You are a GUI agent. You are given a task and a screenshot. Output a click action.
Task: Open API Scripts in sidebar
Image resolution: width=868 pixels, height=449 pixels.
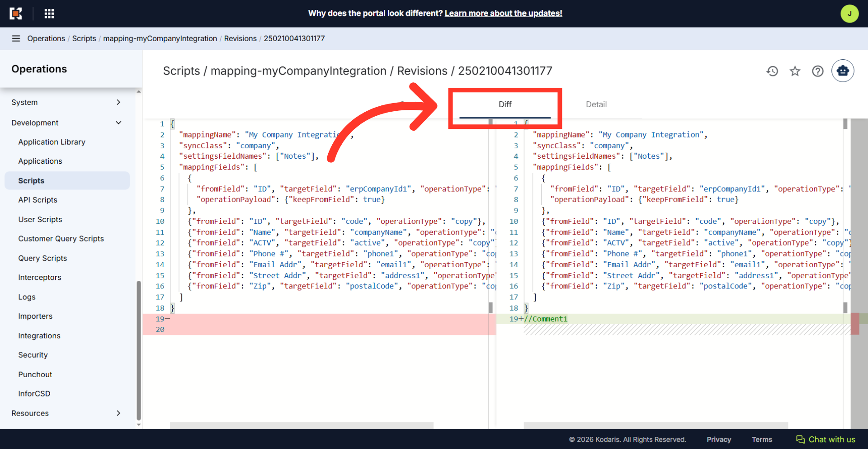click(38, 200)
